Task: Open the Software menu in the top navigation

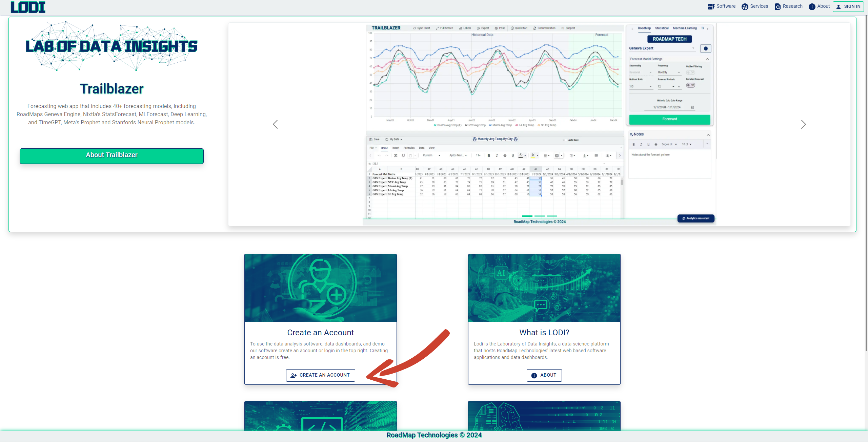Action: (x=722, y=6)
